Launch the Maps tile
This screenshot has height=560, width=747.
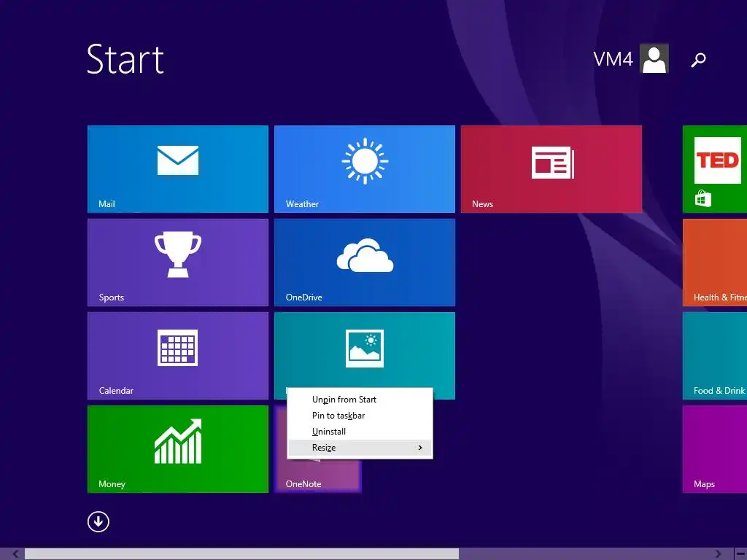pyautogui.click(x=715, y=449)
